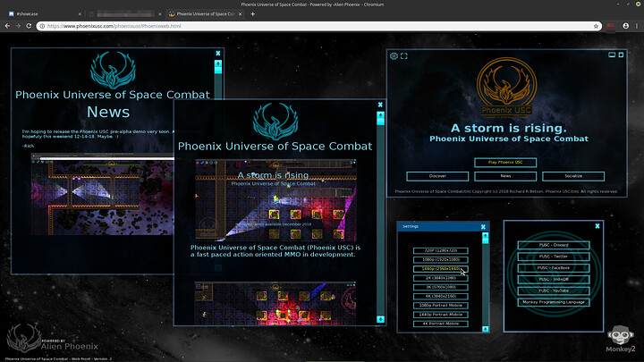Viewport: 644px width, 362px height.
Task: Click the square window icon in main panel
Action: coord(621,55)
